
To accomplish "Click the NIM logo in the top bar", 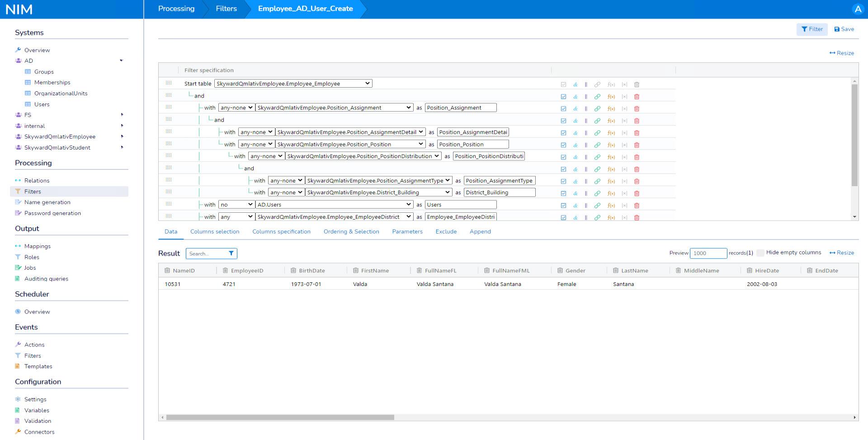I will (19, 9).
